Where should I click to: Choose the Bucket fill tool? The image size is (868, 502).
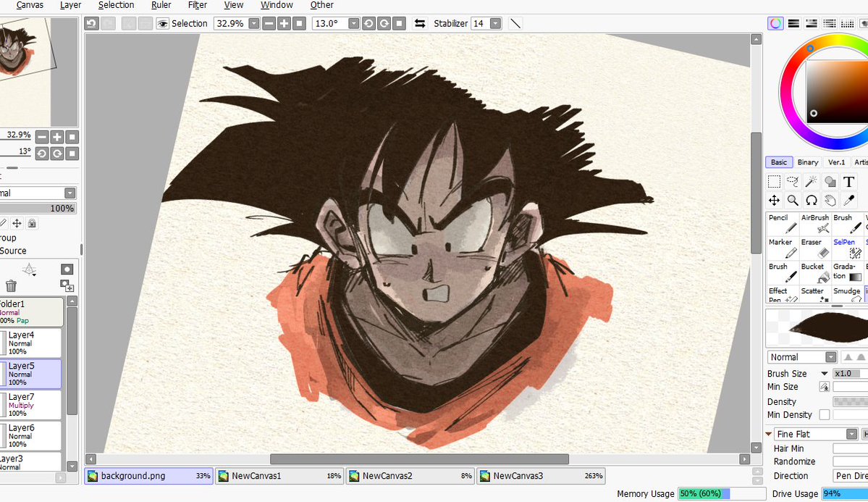(x=815, y=272)
